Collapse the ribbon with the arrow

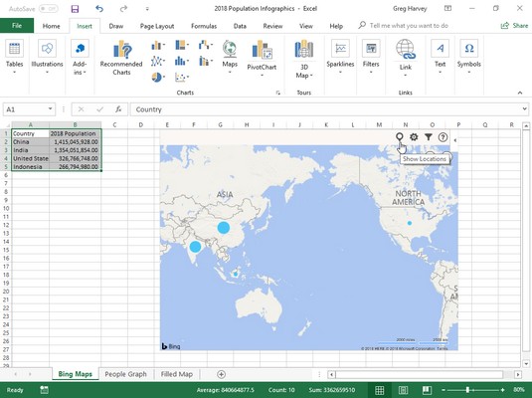pos(520,93)
